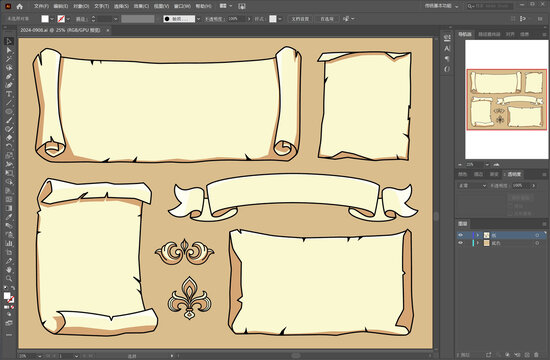Open blending mode dropdown in Transparency panel
550x360 pixels.
(472, 185)
